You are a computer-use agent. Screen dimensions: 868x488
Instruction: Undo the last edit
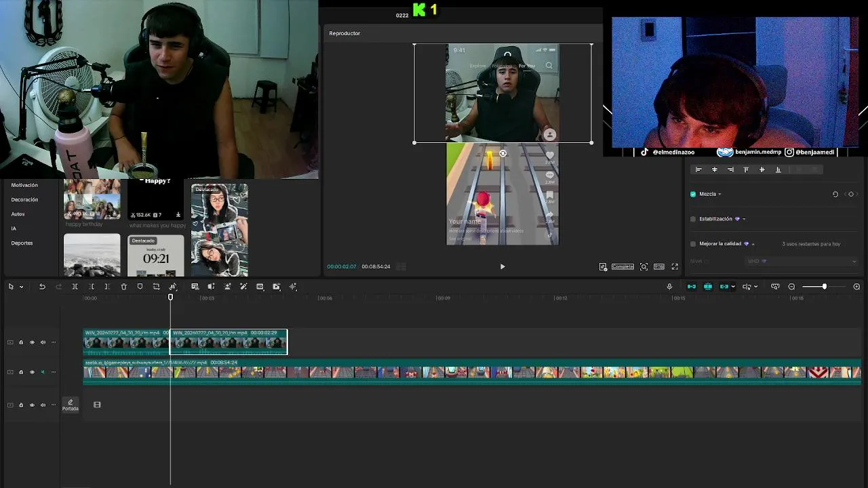pyautogui.click(x=42, y=287)
